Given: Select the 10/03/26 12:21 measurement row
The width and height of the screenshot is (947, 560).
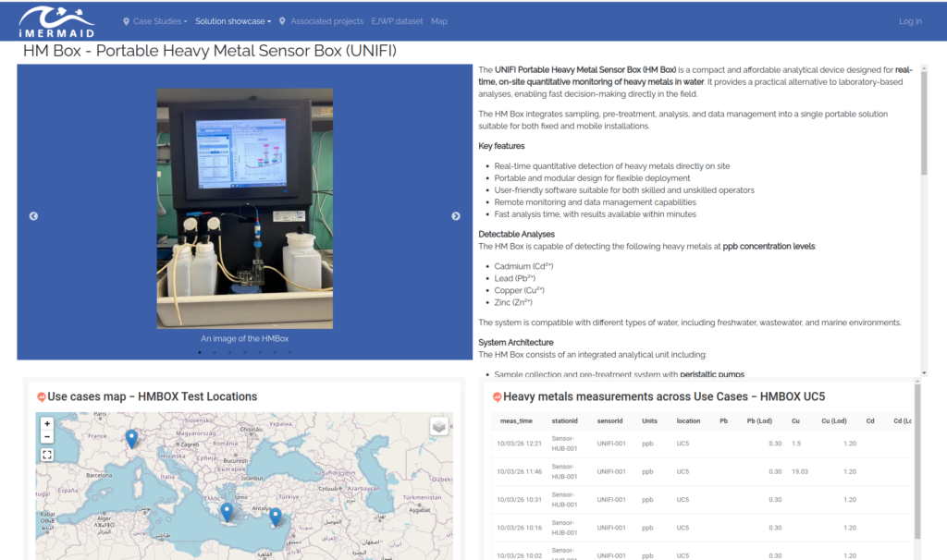Looking at the screenshot, I should pos(703,444).
